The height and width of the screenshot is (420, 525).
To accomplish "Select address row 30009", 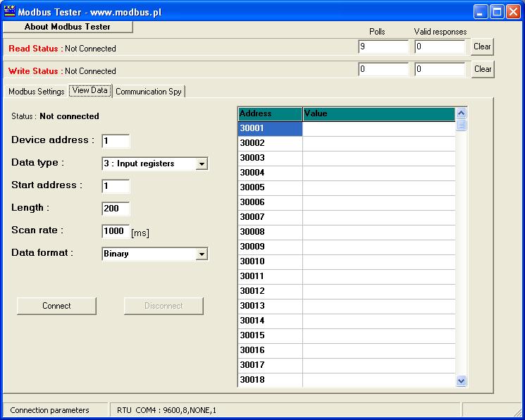I will coord(270,247).
